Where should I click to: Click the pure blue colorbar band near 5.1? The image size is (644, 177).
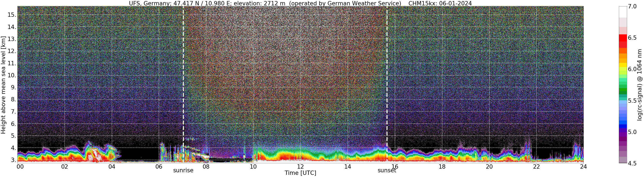coord(623,127)
